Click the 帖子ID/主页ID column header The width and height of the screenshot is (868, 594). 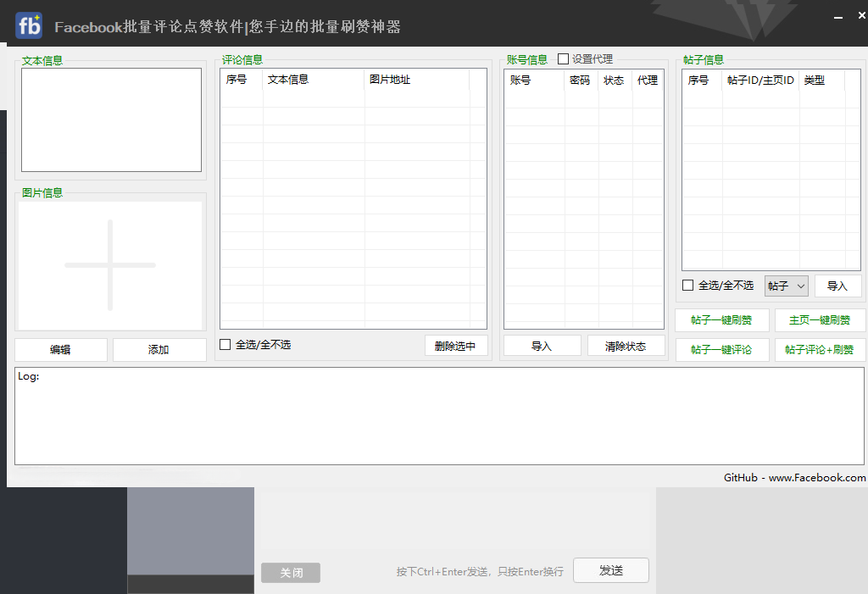coord(760,80)
